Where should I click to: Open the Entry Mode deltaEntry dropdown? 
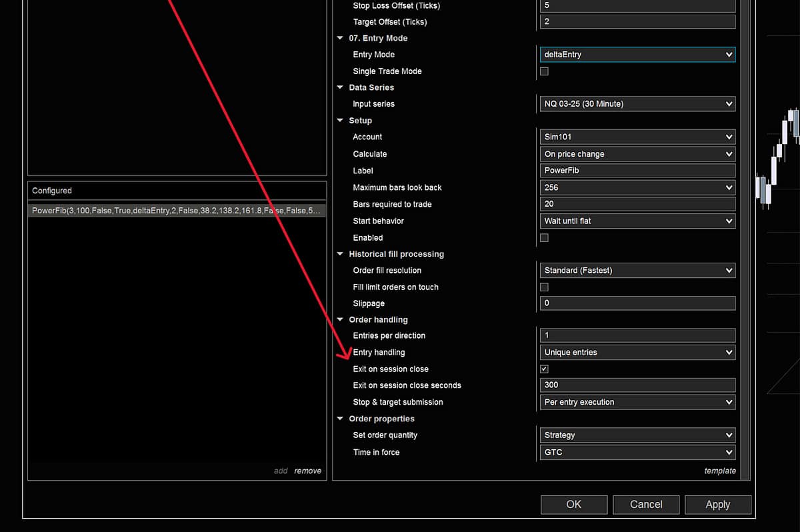[x=636, y=55]
